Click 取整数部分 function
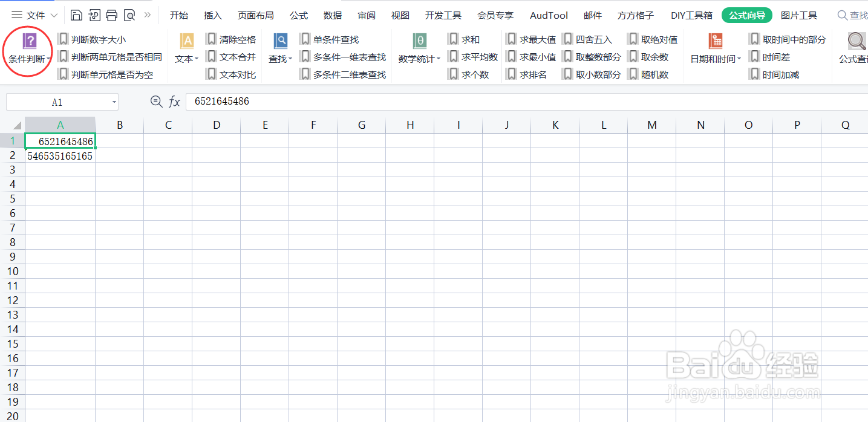 [592, 57]
